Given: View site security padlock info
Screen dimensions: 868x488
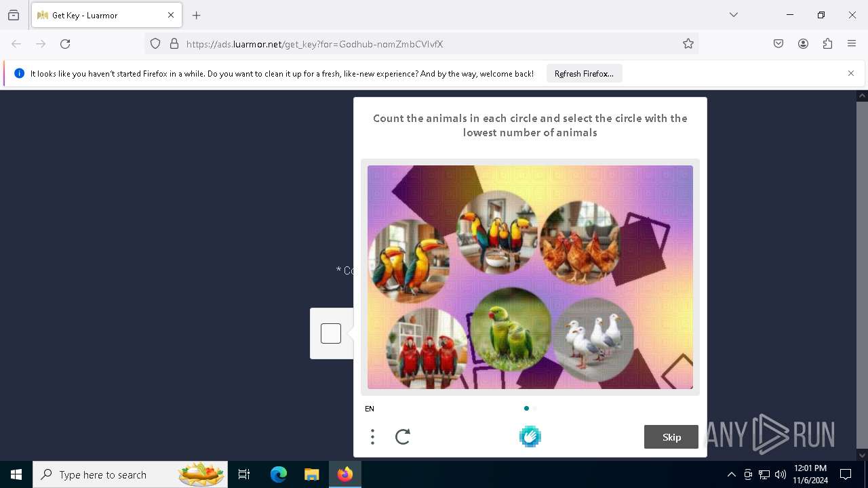Looking at the screenshot, I should [174, 44].
